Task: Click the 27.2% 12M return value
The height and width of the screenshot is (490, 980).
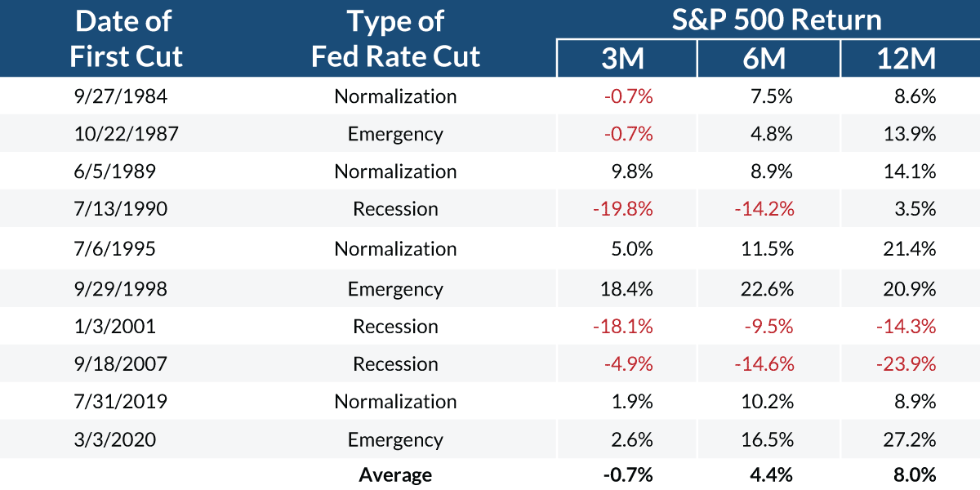Action: click(x=911, y=440)
